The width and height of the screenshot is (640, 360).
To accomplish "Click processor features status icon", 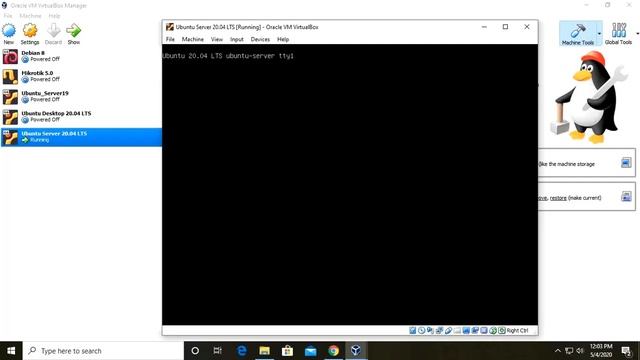I will [x=484, y=331].
